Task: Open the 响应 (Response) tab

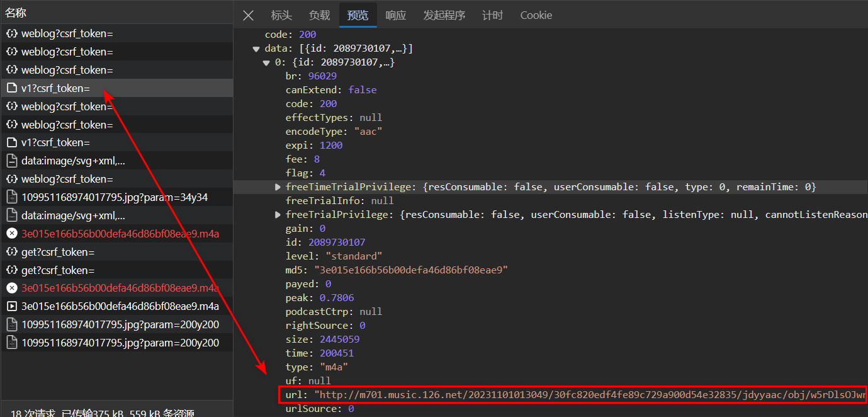Action: [x=395, y=16]
